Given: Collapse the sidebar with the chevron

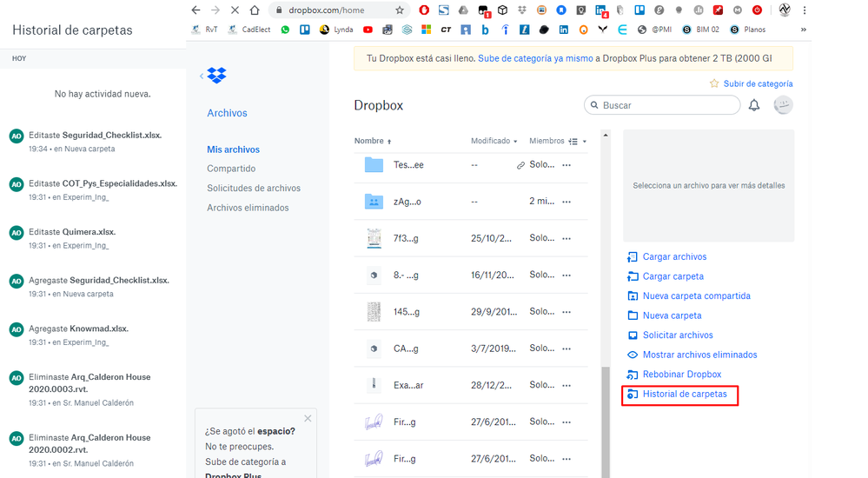Looking at the screenshot, I should pos(202,76).
